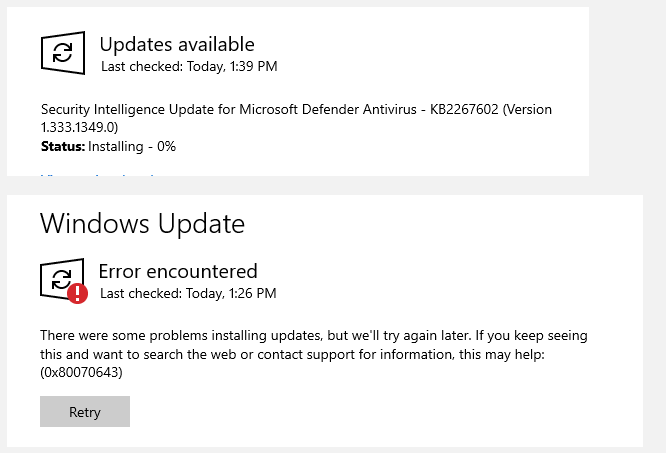Click the Error encountered update icon
Screen dimensions: 666x453
(62, 279)
